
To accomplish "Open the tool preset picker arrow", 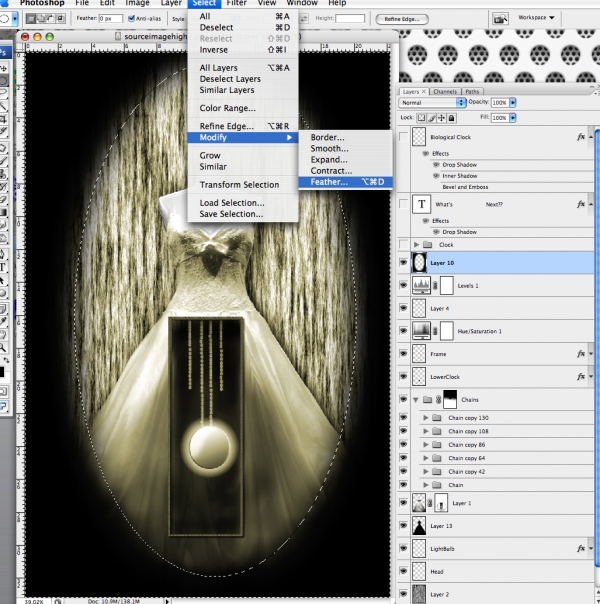I will pyautogui.click(x=15, y=18).
